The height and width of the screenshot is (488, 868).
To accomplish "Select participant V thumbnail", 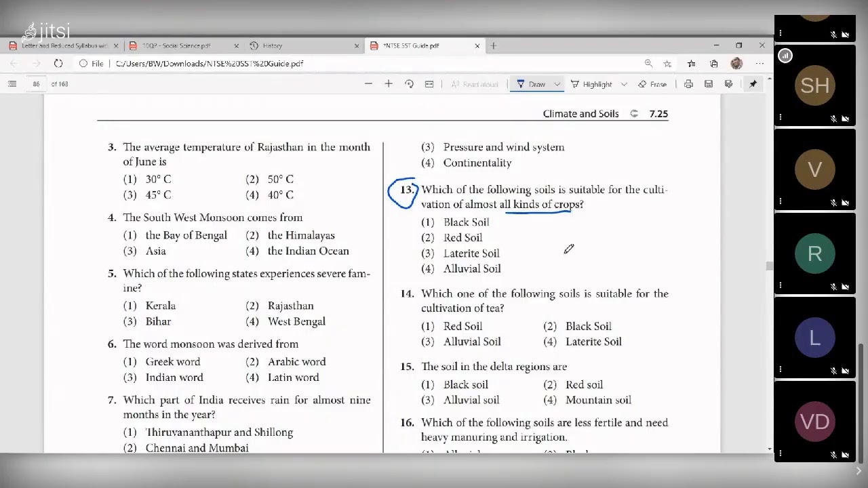I will pos(815,169).
